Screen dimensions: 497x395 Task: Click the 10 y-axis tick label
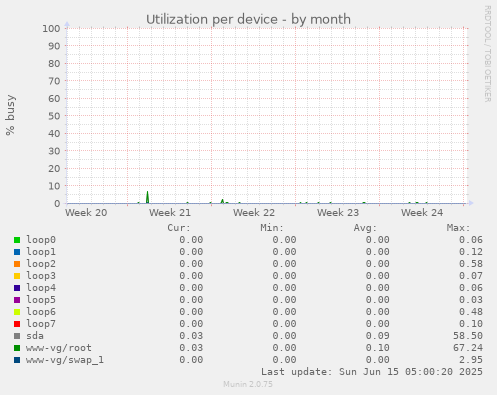[54, 186]
